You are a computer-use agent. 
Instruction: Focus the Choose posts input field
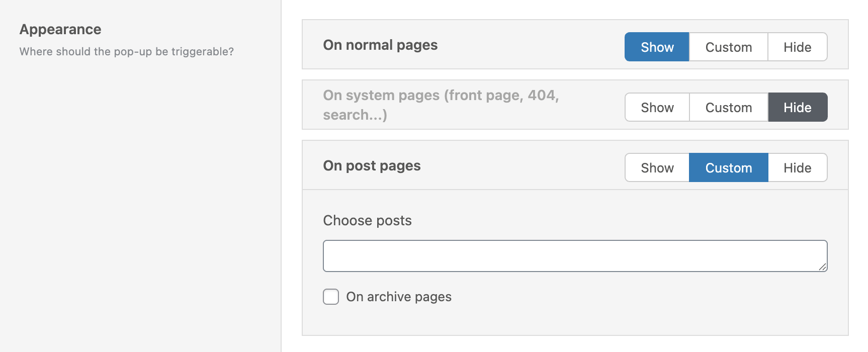pos(575,256)
